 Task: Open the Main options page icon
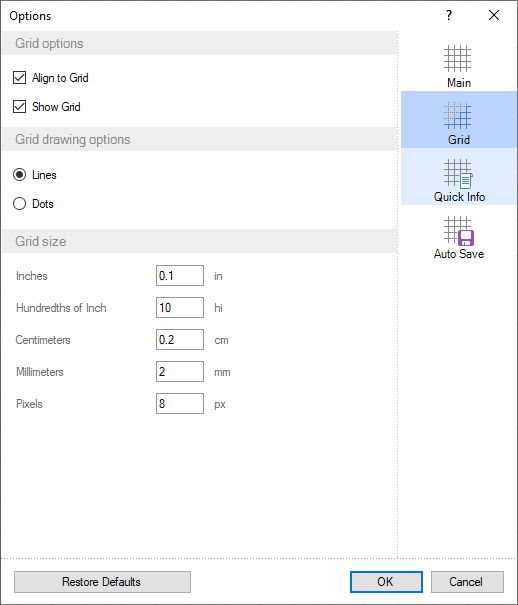point(457,59)
